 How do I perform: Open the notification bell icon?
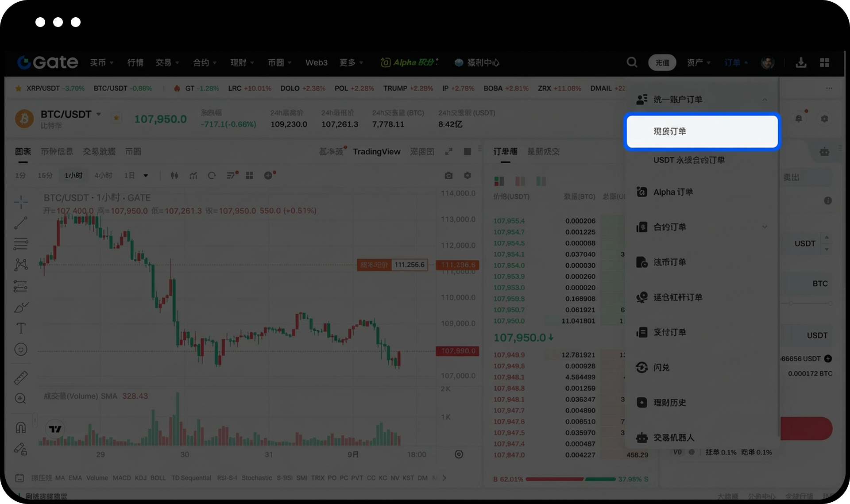pos(799,119)
